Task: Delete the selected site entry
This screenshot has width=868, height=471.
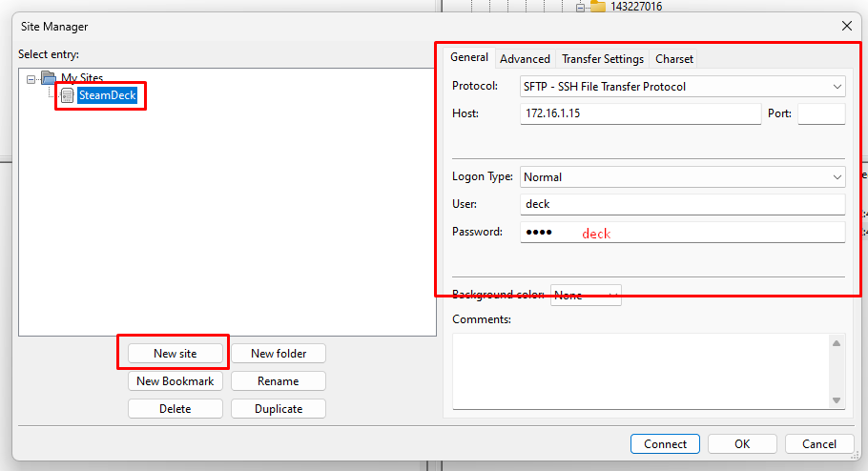Action: 176,409
